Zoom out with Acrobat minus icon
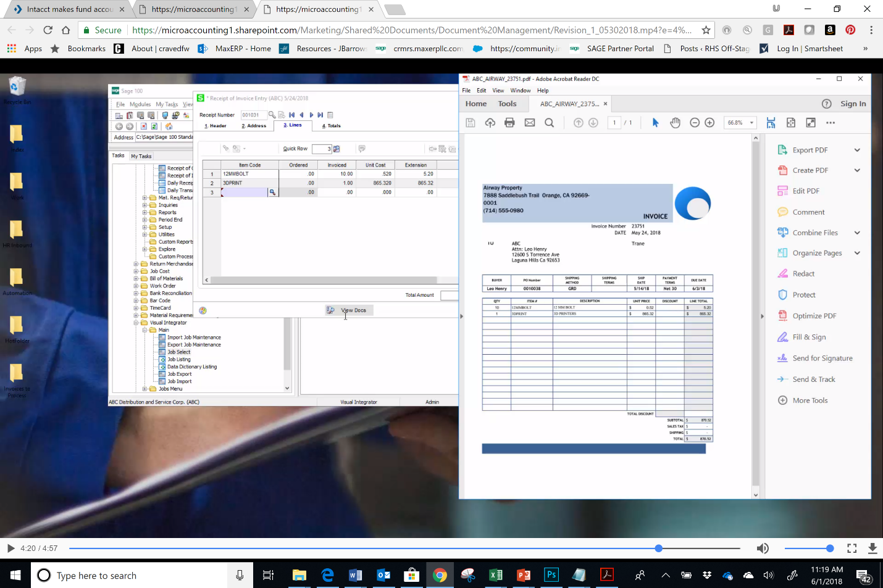Image resolution: width=883 pixels, height=588 pixels. [695, 123]
